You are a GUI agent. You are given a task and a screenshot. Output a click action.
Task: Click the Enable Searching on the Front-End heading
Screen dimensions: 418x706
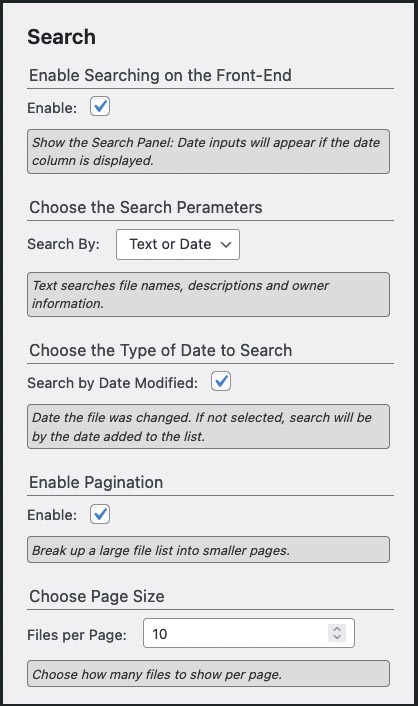(160, 75)
